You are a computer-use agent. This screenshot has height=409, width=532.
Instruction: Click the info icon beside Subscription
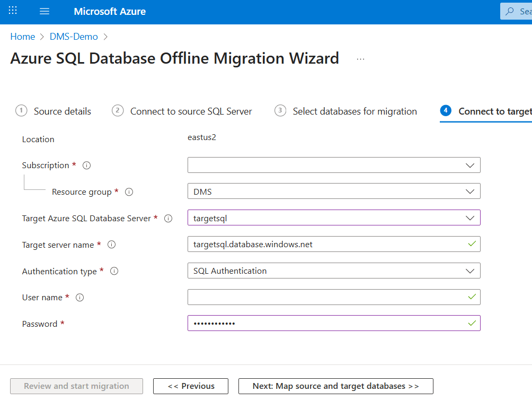pyautogui.click(x=87, y=166)
